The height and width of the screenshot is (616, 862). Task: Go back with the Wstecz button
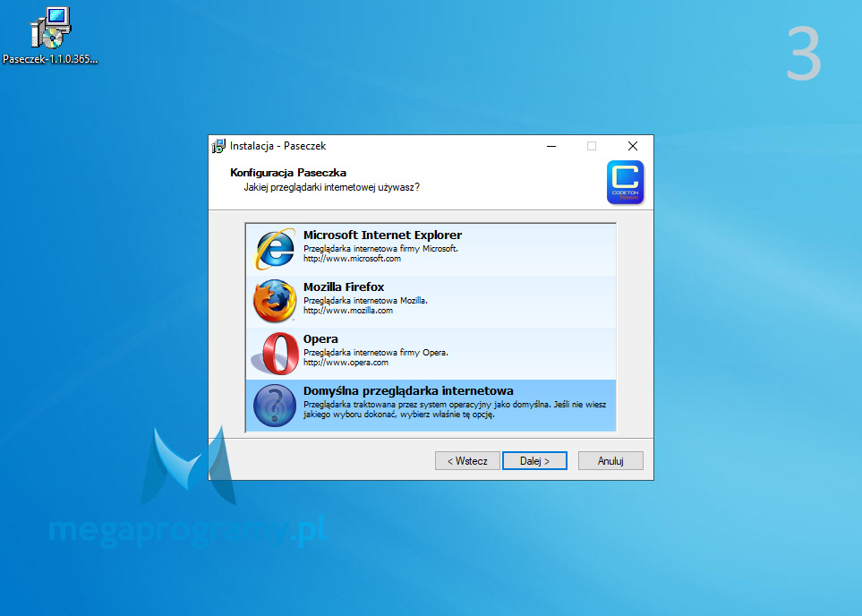(x=467, y=461)
